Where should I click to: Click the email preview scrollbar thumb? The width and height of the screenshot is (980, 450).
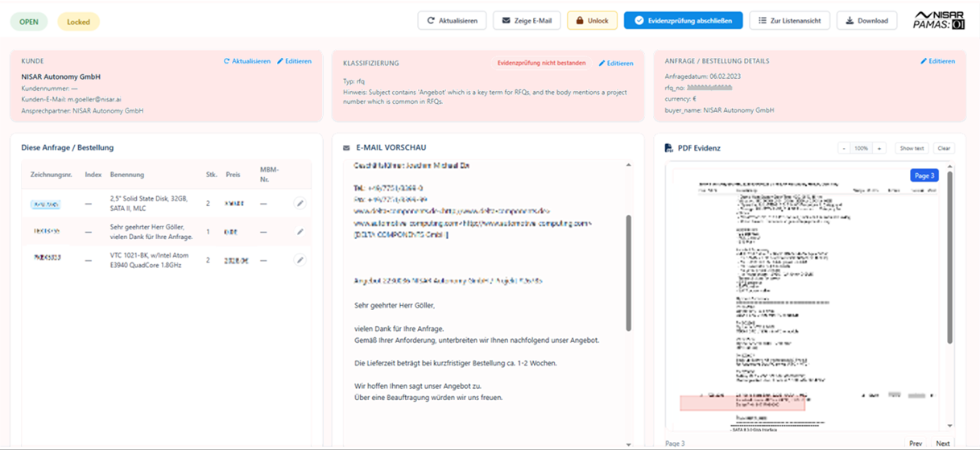[629, 272]
